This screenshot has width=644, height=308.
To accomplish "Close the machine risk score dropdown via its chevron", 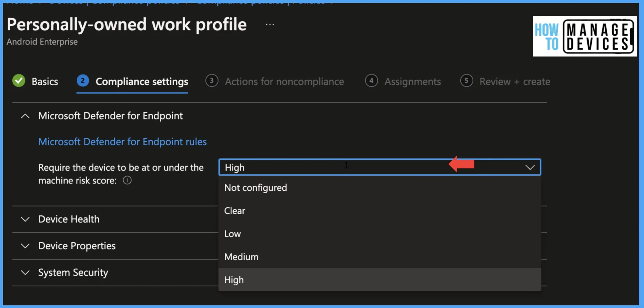I will [530, 168].
